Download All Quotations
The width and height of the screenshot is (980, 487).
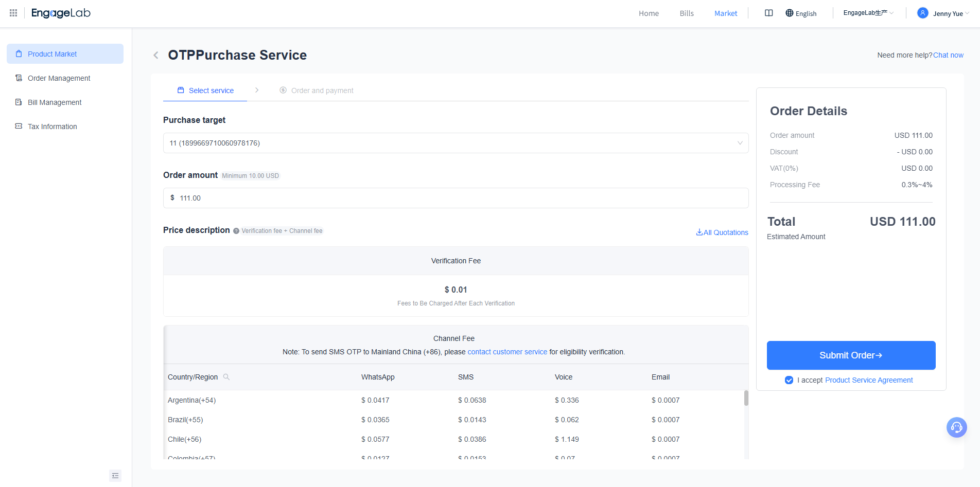(722, 232)
